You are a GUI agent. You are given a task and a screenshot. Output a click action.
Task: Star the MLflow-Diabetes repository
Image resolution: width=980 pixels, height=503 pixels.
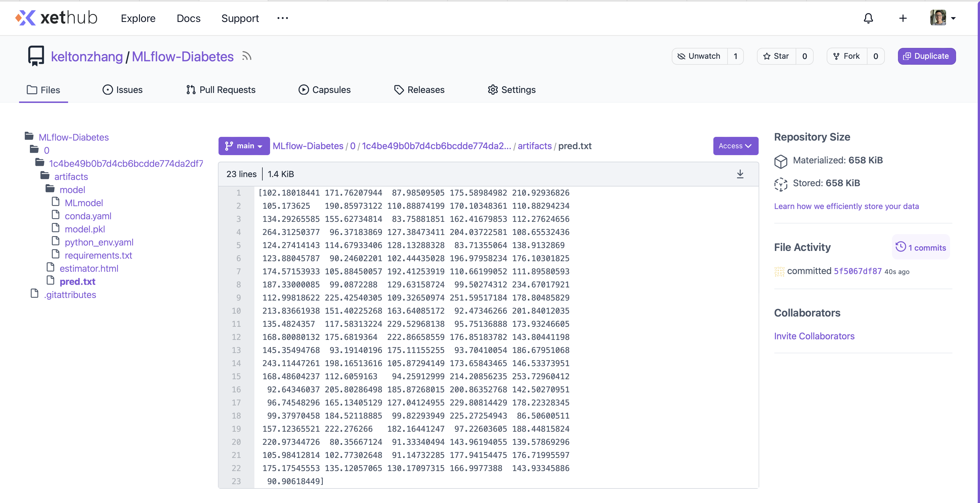pos(776,56)
